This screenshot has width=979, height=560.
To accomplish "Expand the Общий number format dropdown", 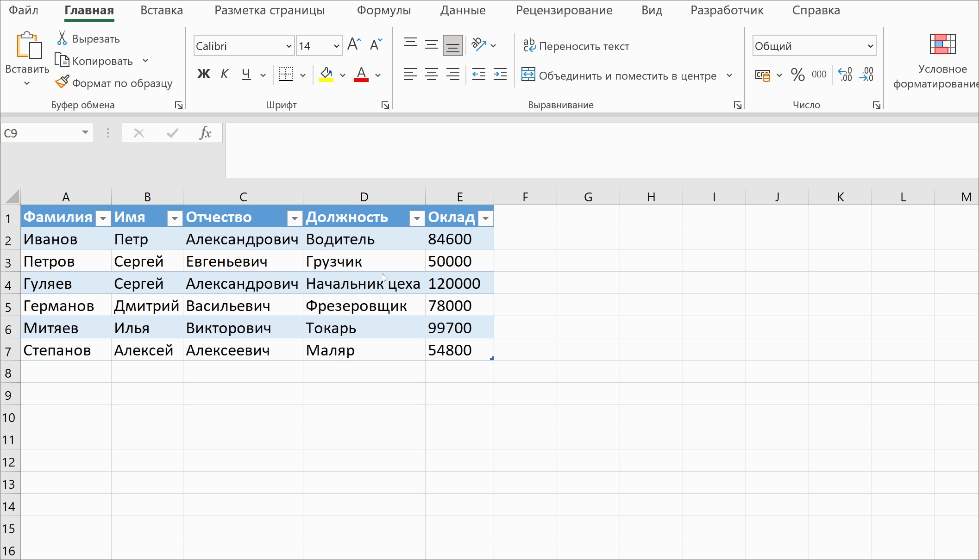I will tap(870, 46).
